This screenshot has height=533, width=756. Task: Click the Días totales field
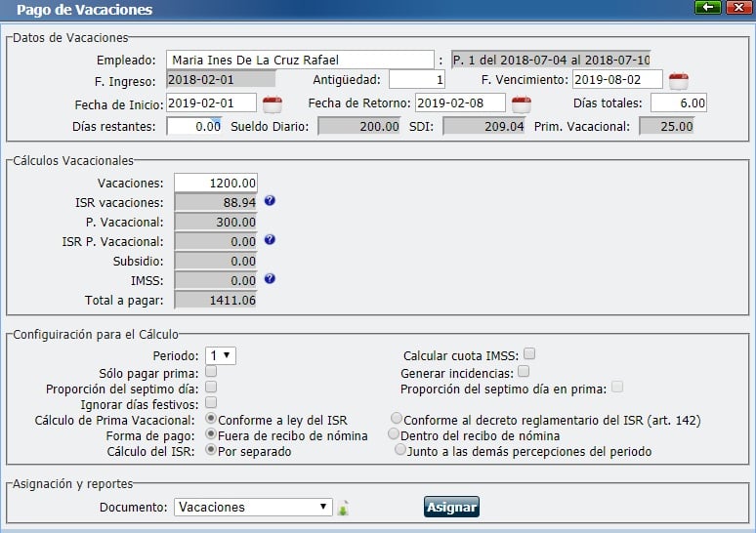coord(679,103)
